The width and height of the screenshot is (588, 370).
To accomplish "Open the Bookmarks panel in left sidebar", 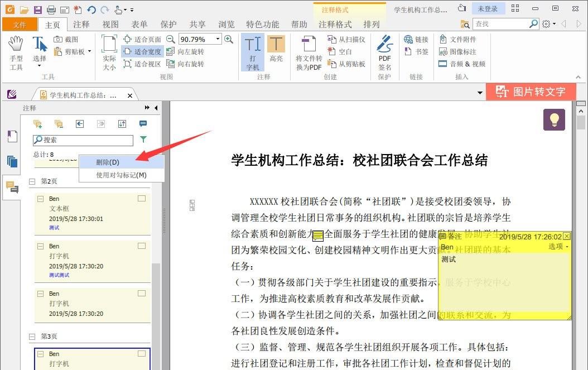I will [x=12, y=136].
